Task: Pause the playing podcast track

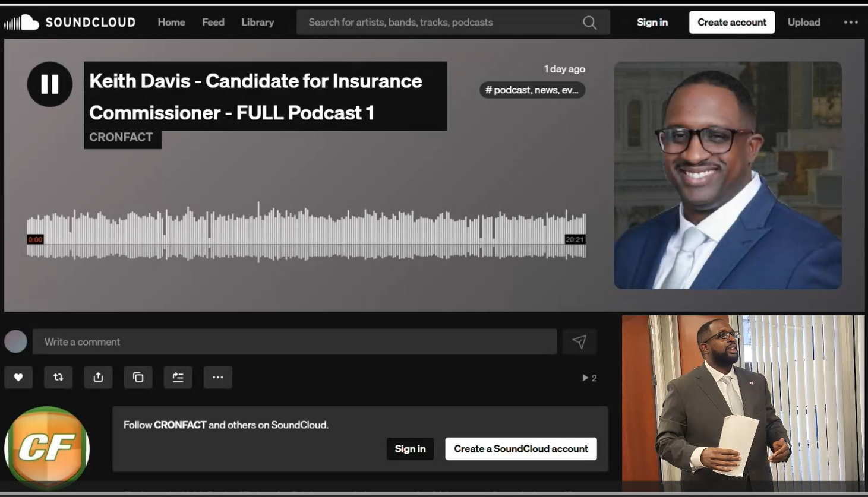Action: (50, 84)
